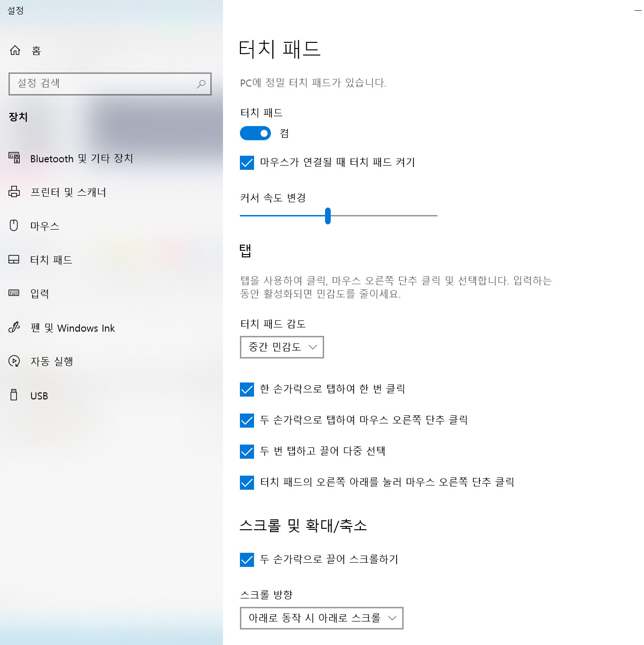Open the 터치 패드 감도 dropdown
644x645 pixels.
282,347
